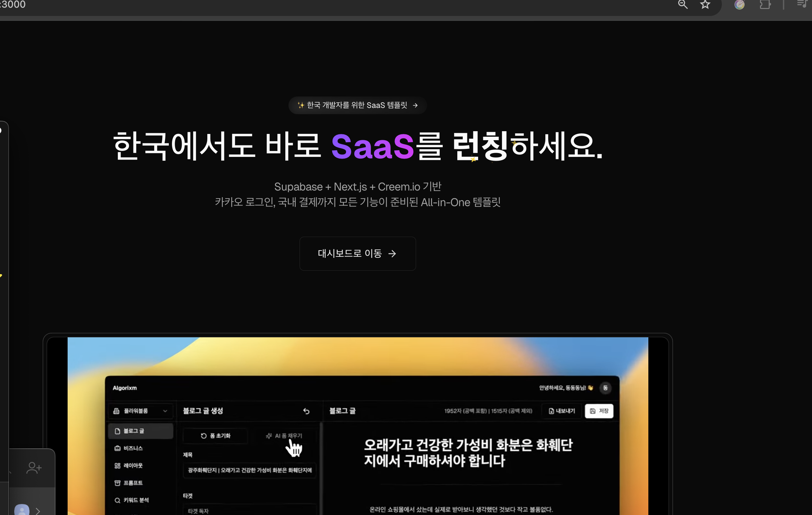Click the export icon on 내보내기 button
This screenshot has height=515, width=812.
551,411
